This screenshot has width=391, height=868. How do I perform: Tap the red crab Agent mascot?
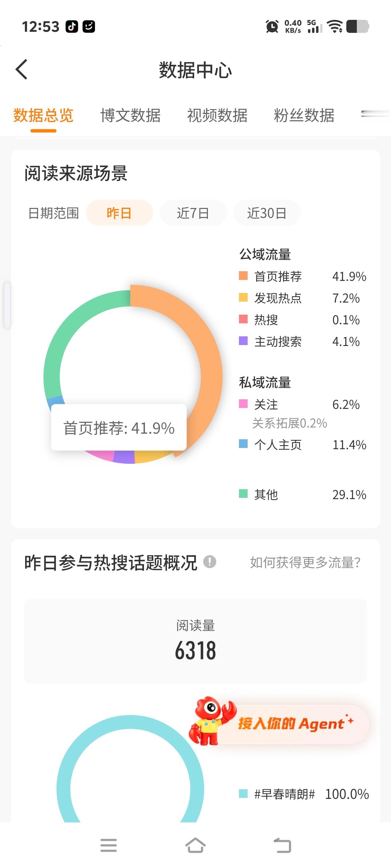[210, 720]
